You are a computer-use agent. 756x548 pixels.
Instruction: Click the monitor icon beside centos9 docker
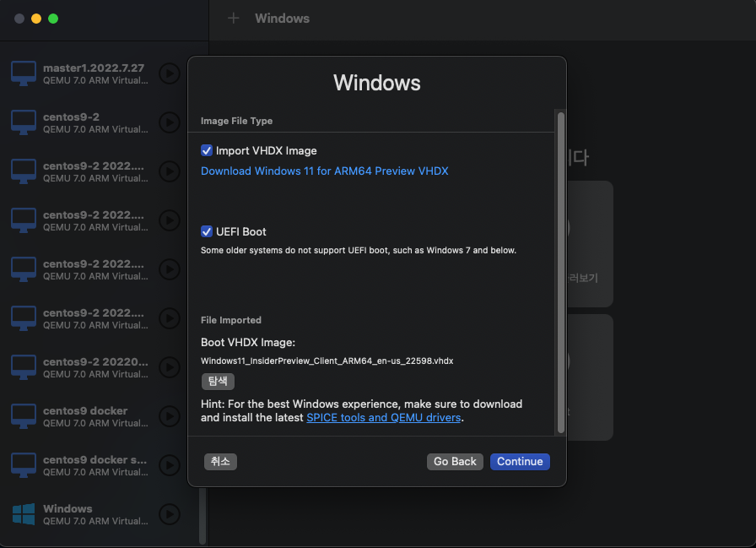pyautogui.click(x=23, y=416)
